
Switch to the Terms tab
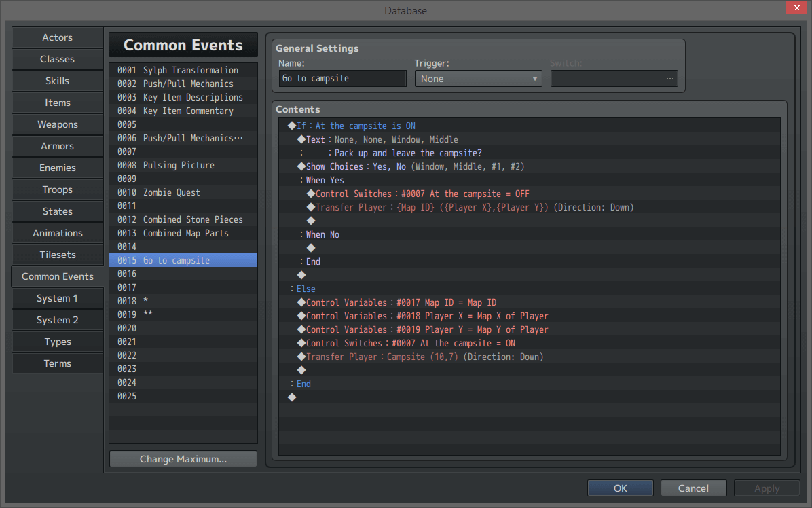[x=58, y=363]
